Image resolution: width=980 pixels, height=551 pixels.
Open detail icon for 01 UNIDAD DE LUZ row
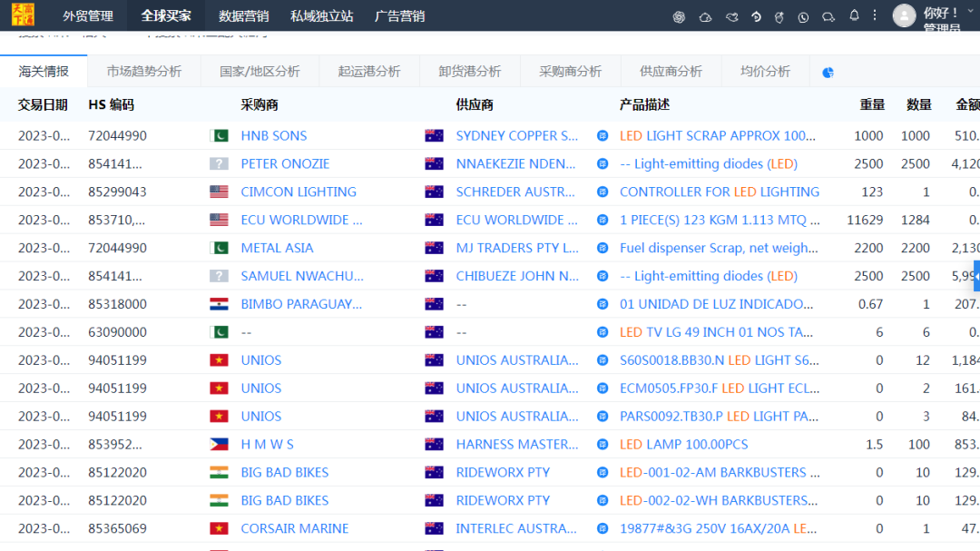[603, 304]
